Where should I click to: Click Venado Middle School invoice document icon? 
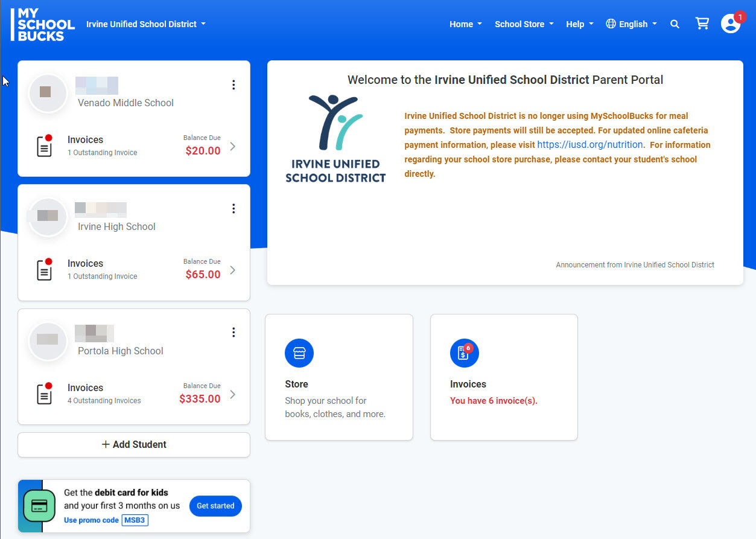pos(44,146)
